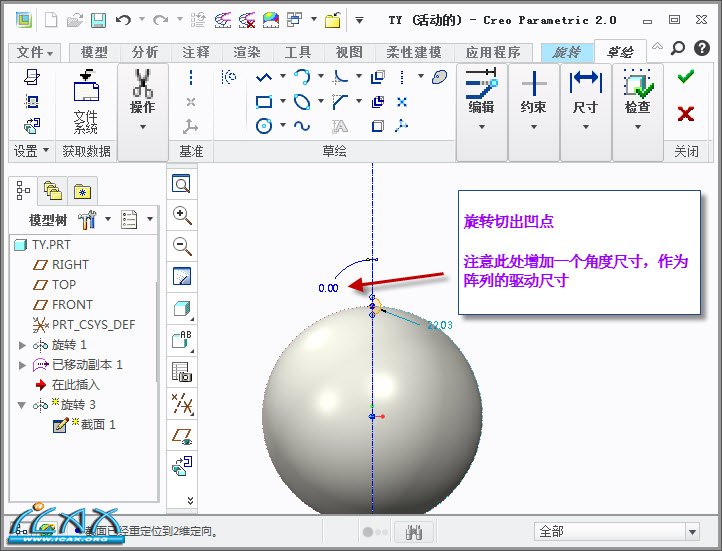722x551 pixels.
Task: Click the Save icon in quick access toolbar
Action: click(x=98, y=19)
